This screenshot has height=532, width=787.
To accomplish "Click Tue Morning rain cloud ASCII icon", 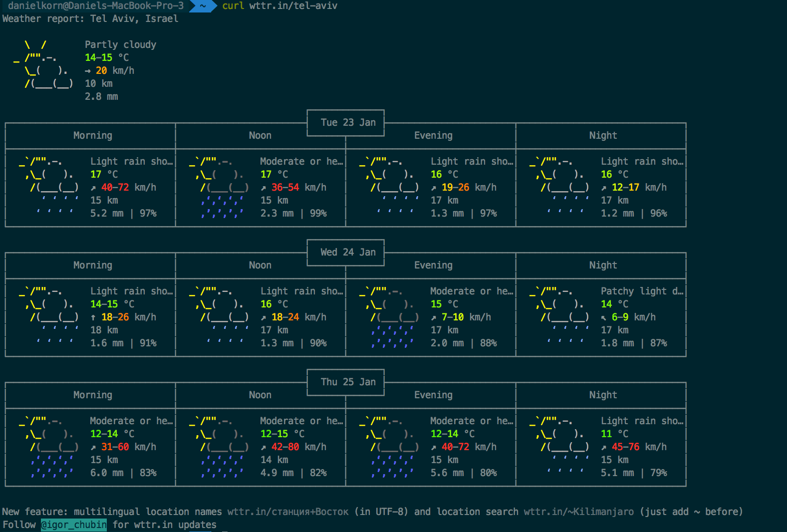I will tap(49, 186).
